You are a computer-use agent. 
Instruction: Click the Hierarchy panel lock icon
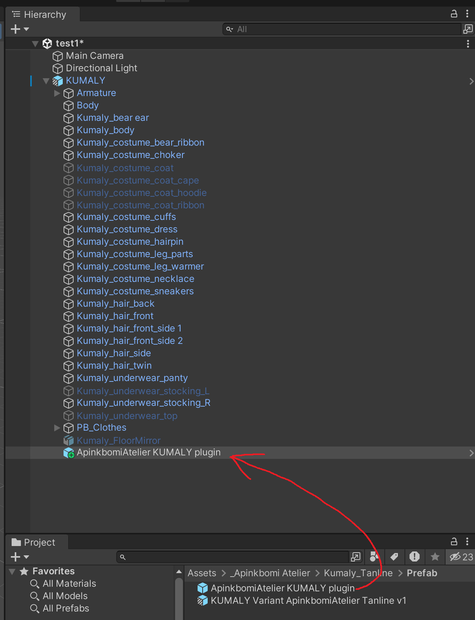tap(454, 14)
